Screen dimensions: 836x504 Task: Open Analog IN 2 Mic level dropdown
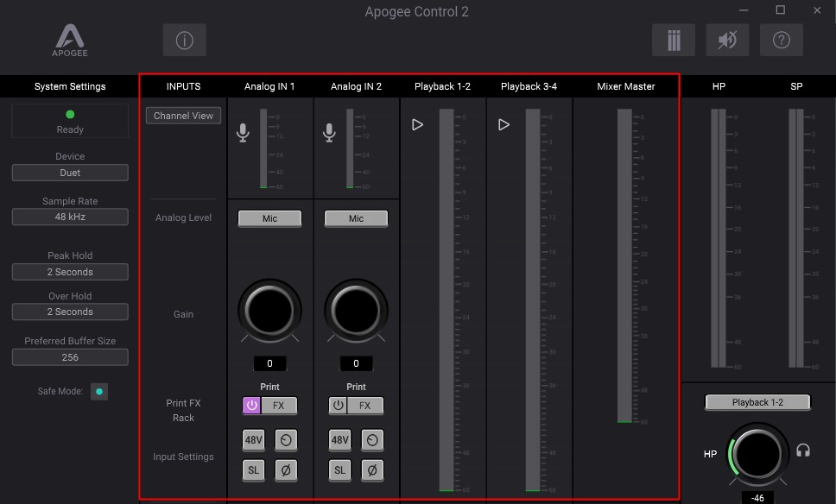tap(356, 218)
